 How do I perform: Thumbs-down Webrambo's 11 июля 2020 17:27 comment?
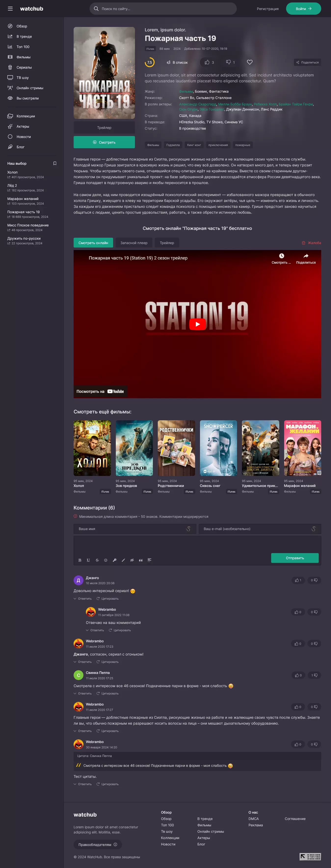coord(314,707)
